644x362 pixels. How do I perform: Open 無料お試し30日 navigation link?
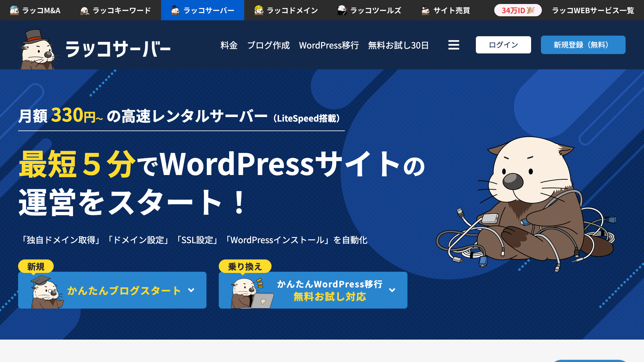tap(398, 45)
